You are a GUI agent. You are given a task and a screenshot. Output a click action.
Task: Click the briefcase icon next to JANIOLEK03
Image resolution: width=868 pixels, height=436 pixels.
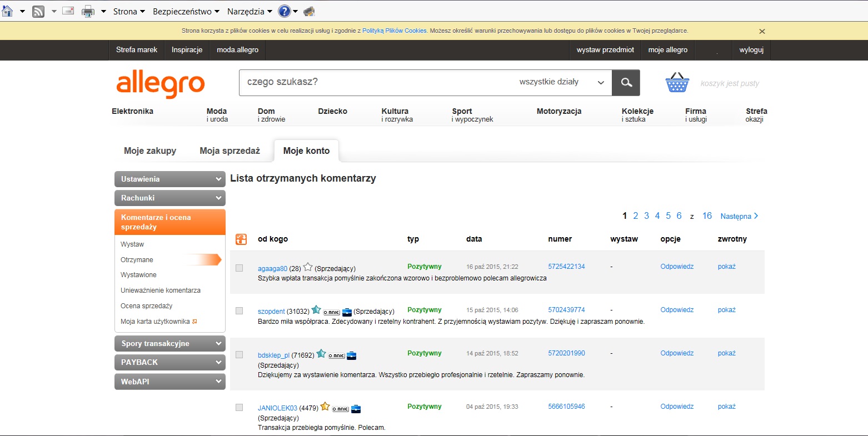pyautogui.click(x=356, y=409)
